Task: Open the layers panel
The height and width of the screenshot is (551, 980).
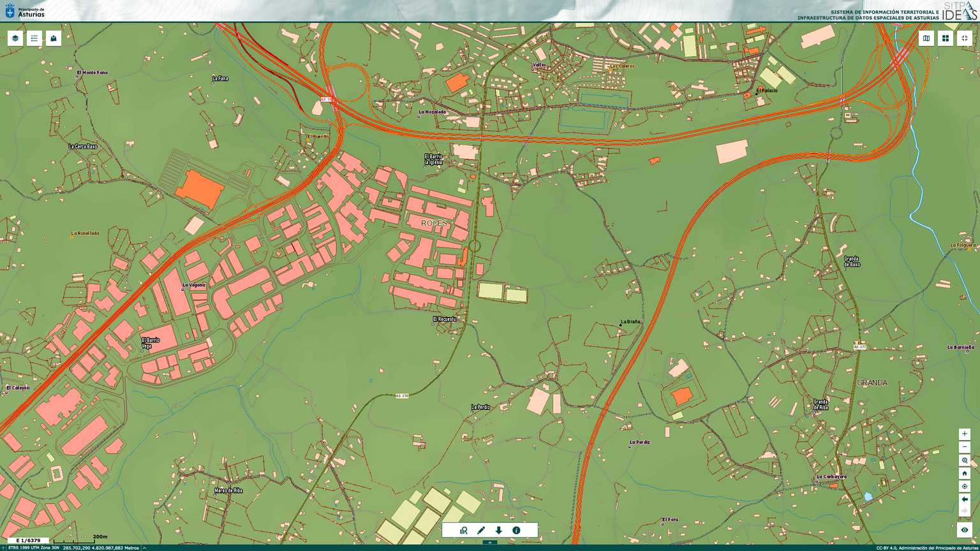Action: (15, 38)
